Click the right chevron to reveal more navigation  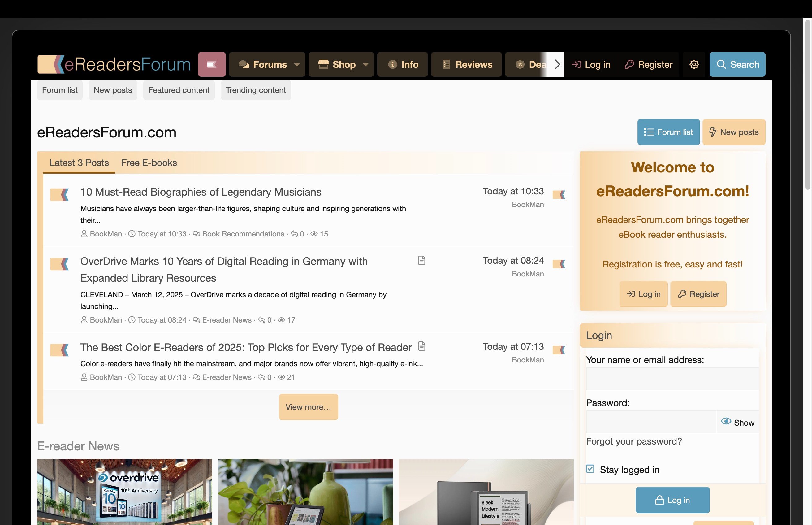click(x=557, y=64)
